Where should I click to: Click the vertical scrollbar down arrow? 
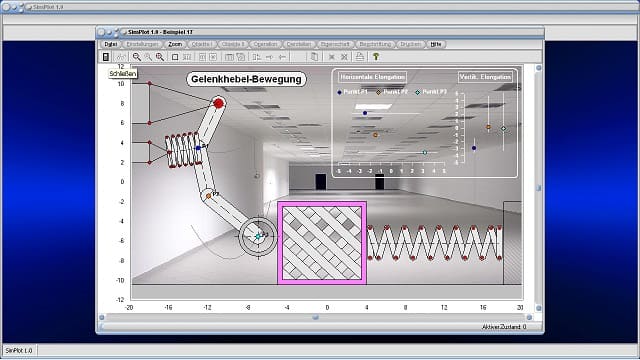(x=539, y=308)
